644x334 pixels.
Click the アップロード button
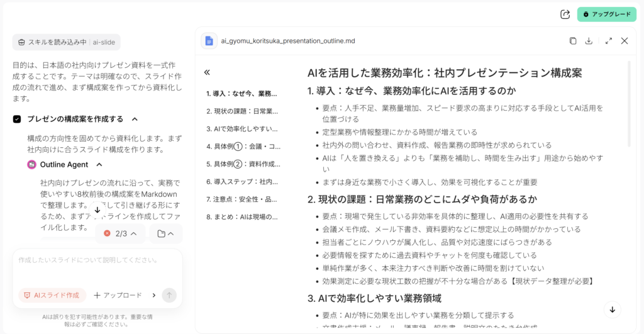[118, 295]
